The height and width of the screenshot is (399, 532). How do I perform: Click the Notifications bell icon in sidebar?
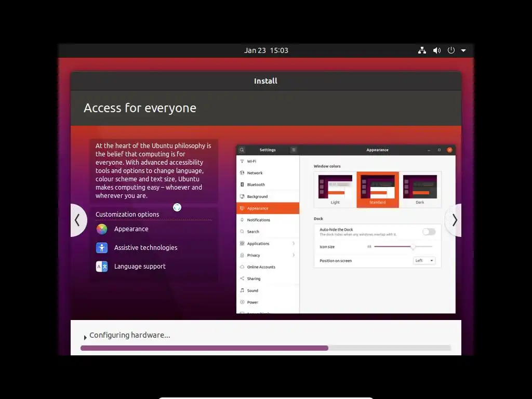(242, 220)
